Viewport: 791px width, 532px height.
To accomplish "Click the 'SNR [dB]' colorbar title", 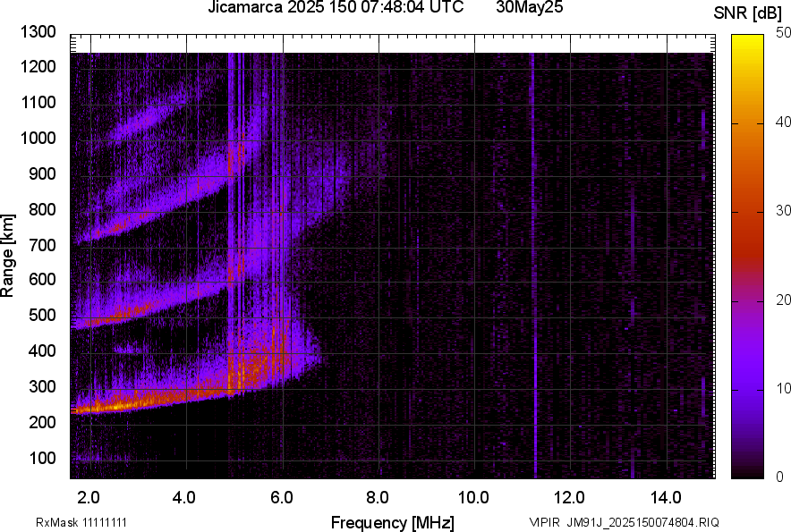I will (x=748, y=13).
